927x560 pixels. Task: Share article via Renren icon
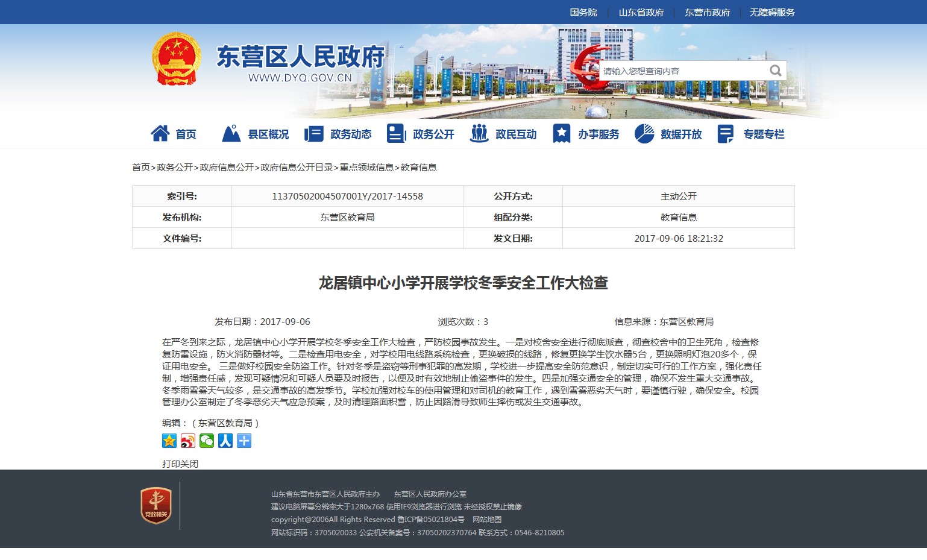225,441
